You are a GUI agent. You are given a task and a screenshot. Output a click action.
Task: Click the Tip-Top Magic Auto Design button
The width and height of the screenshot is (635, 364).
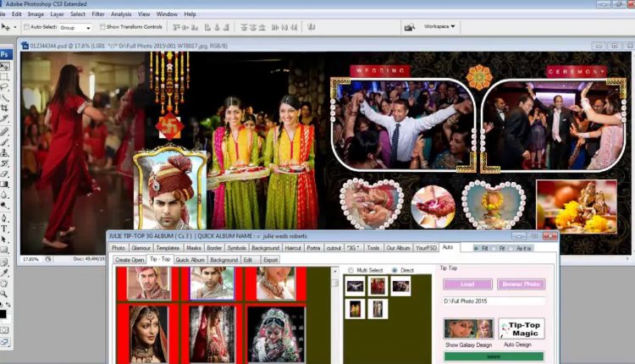(522, 328)
